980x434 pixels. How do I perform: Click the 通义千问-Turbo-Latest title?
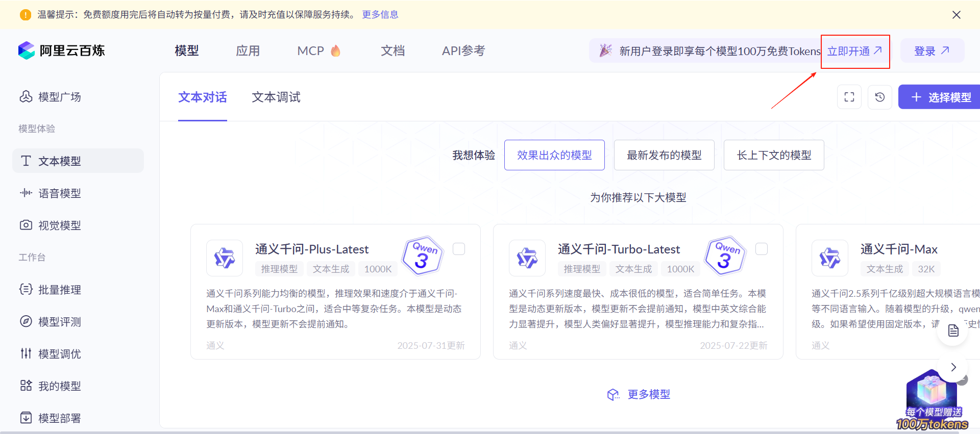coord(619,249)
